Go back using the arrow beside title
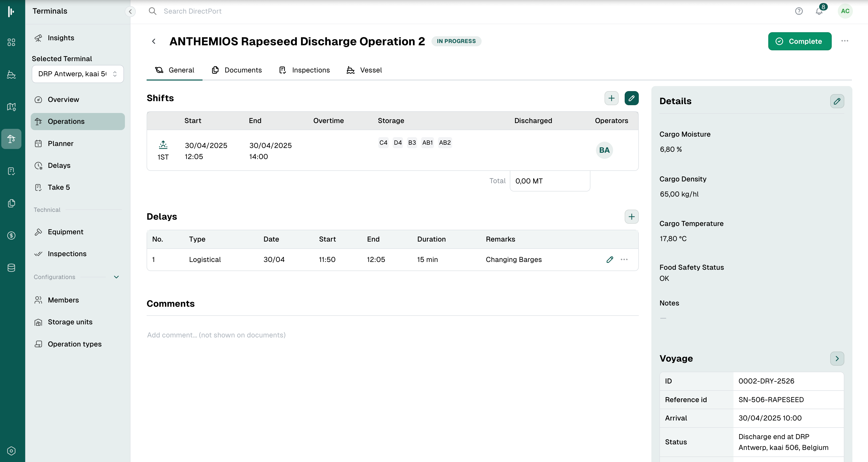 (154, 41)
